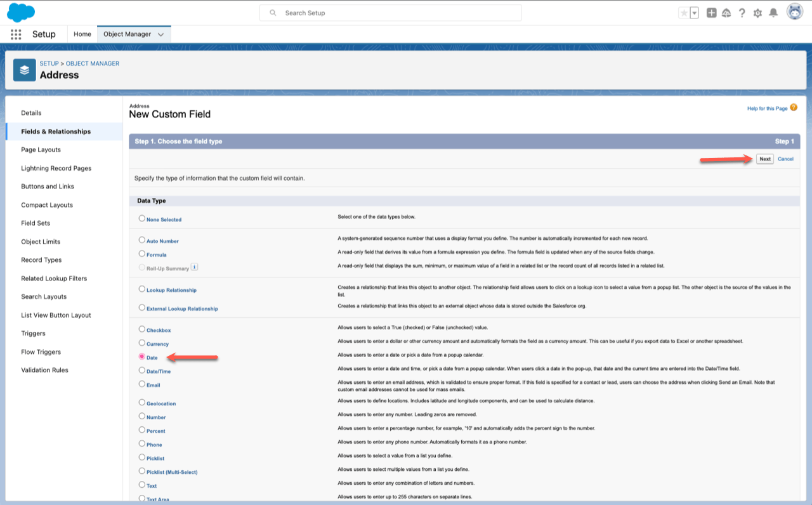This screenshot has width=812, height=505.
Task: Open the user profile avatar
Action: tap(794, 12)
